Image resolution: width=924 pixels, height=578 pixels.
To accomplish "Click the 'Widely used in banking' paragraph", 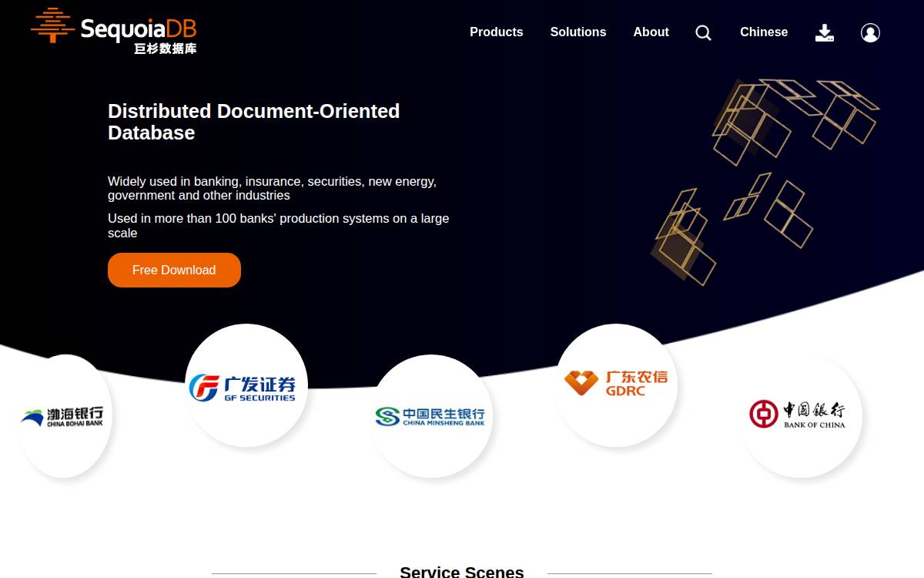I will 272,188.
